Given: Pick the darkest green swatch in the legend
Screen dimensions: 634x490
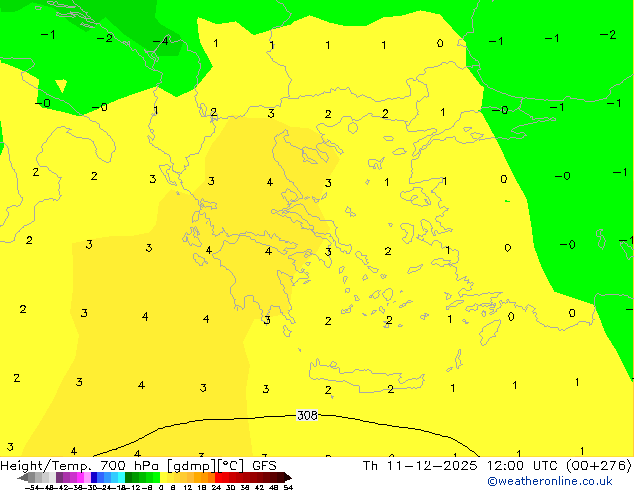Looking at the screenshot, I should click(129, 477).
